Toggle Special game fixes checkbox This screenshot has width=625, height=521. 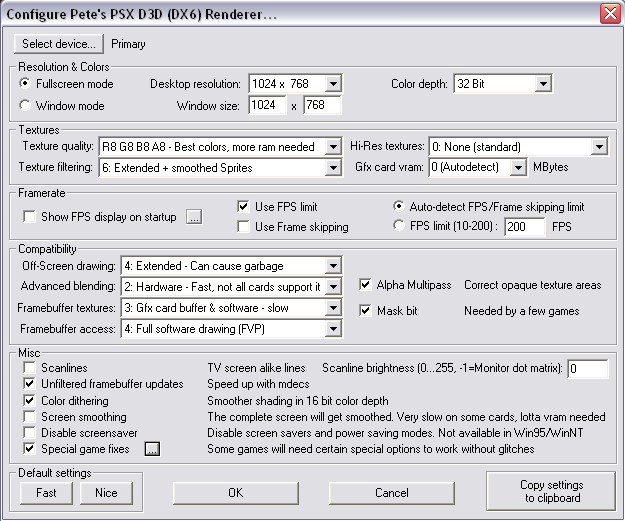[x=29, y=448]
